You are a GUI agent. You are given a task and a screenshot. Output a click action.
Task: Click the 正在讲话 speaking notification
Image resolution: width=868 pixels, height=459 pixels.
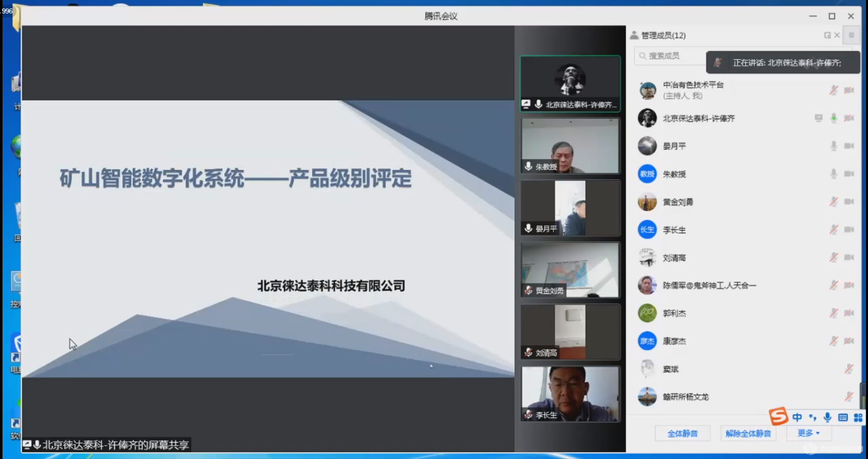[783, 63]
